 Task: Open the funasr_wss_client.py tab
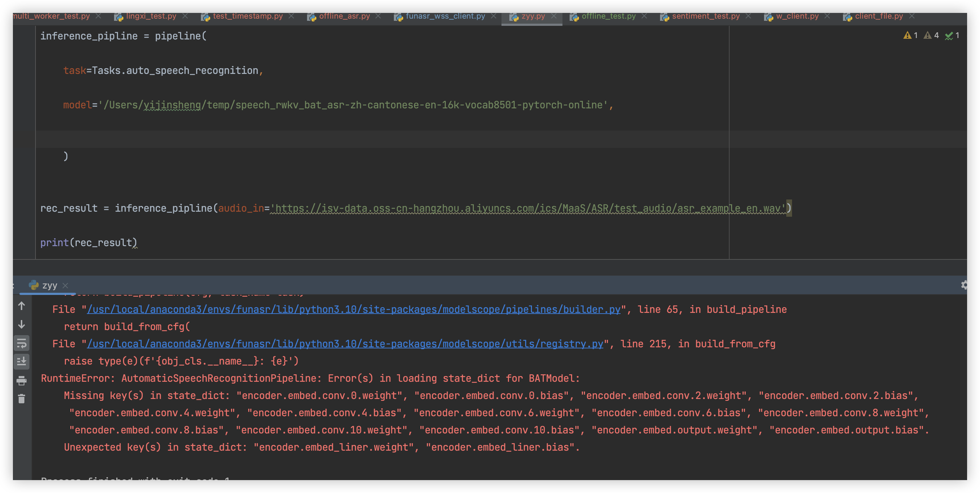[439, 16]
